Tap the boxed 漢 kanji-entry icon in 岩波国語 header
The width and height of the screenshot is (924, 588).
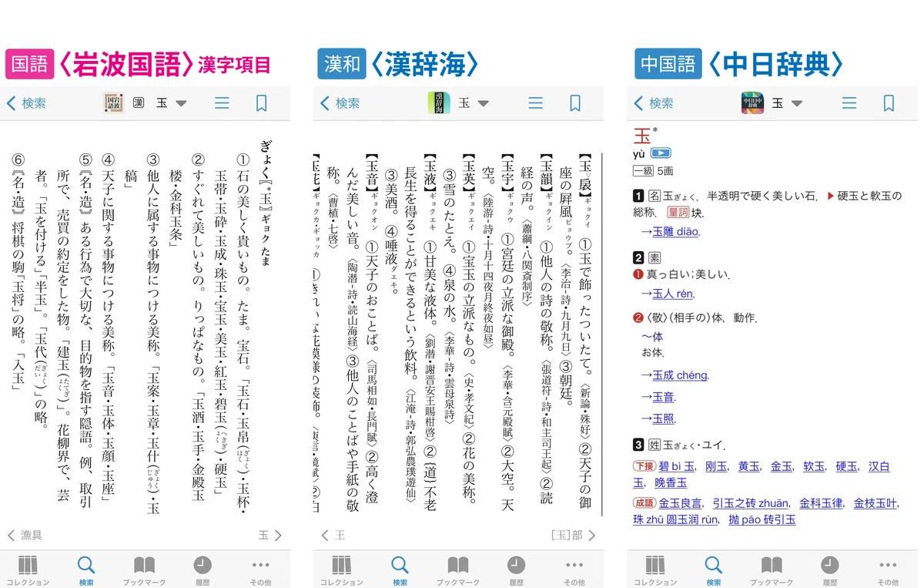pyautogui.click(x=139, y=103)
